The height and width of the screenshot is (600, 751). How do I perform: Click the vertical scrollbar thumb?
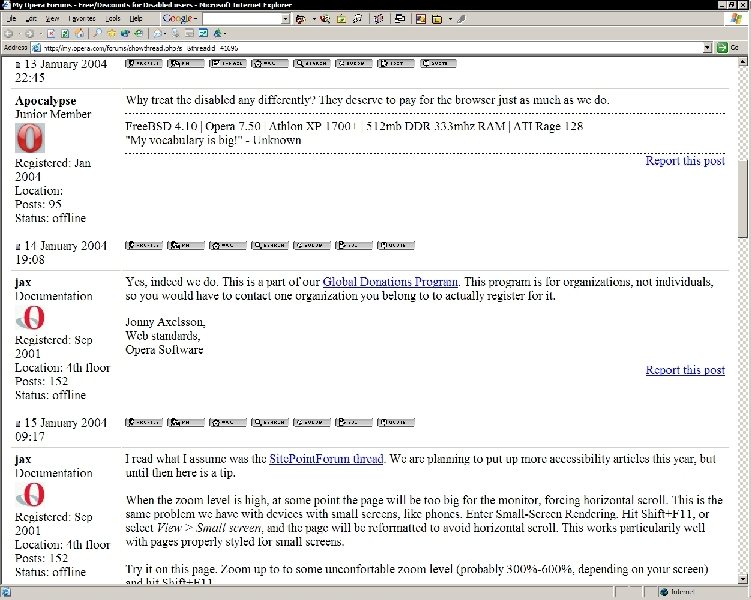[743, 199]
